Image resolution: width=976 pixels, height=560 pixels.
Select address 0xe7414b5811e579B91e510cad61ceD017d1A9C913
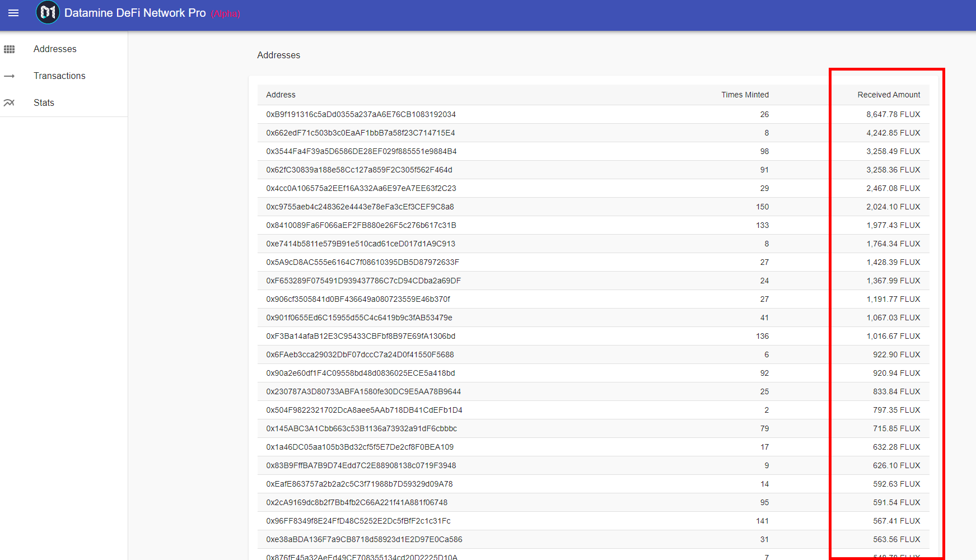pyautogui.click(x=361, y=244)
